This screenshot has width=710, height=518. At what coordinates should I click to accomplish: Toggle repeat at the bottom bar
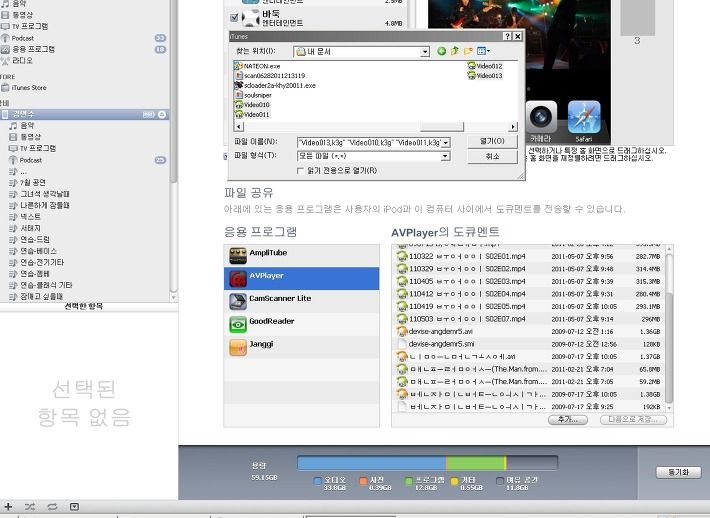52,507
